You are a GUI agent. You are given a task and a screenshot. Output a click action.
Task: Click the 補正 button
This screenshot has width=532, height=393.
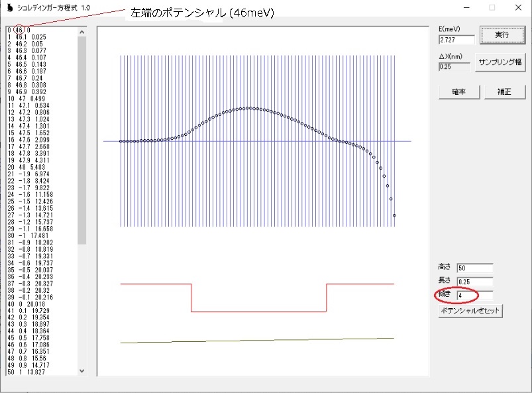pyautogui.click(x=505, y=92)
